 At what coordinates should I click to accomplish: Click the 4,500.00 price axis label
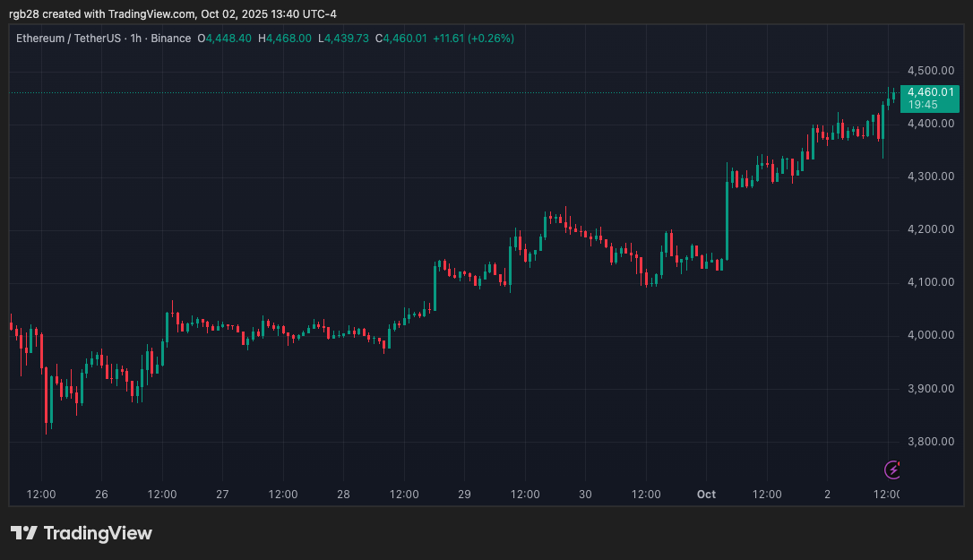click(x=929, y=70)
